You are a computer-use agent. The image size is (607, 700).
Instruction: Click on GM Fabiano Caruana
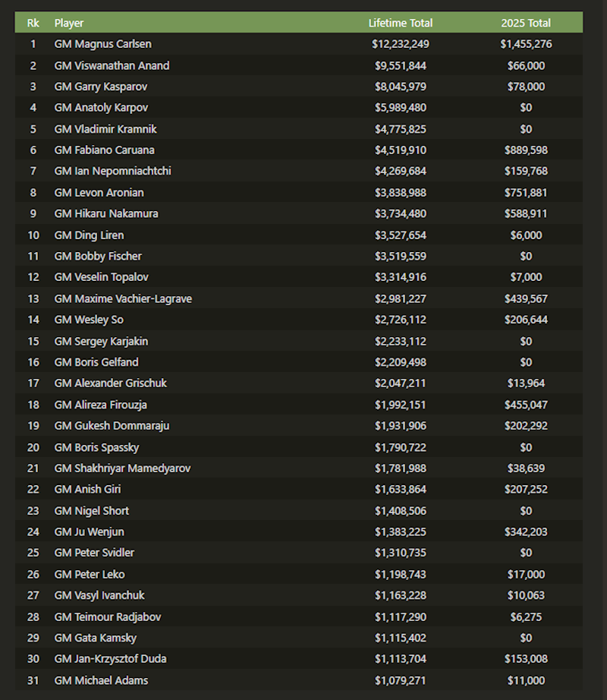tap(104, 150)
